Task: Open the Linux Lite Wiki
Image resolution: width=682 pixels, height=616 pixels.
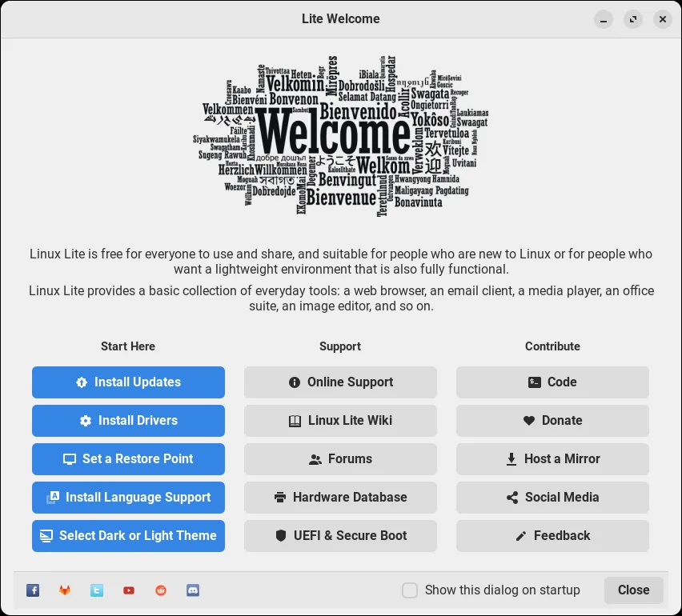Action: click(340, 420)
